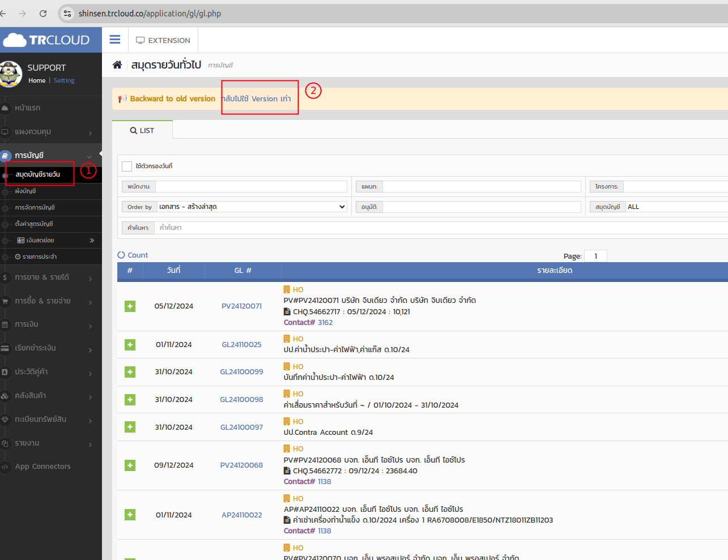This screenshot has width=728, height=560.
Task: Click the Setting link under SUPPORT
Action: pyautogui.click(x=64, y=80)
